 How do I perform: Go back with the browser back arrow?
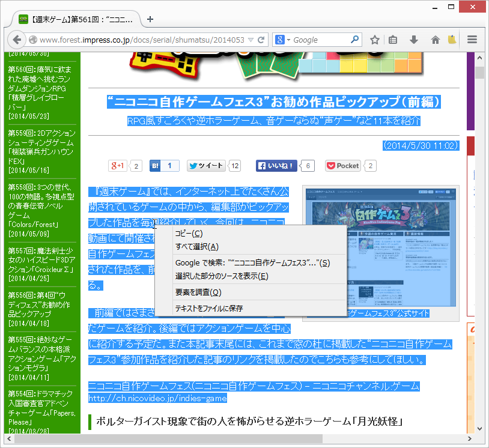17,40
